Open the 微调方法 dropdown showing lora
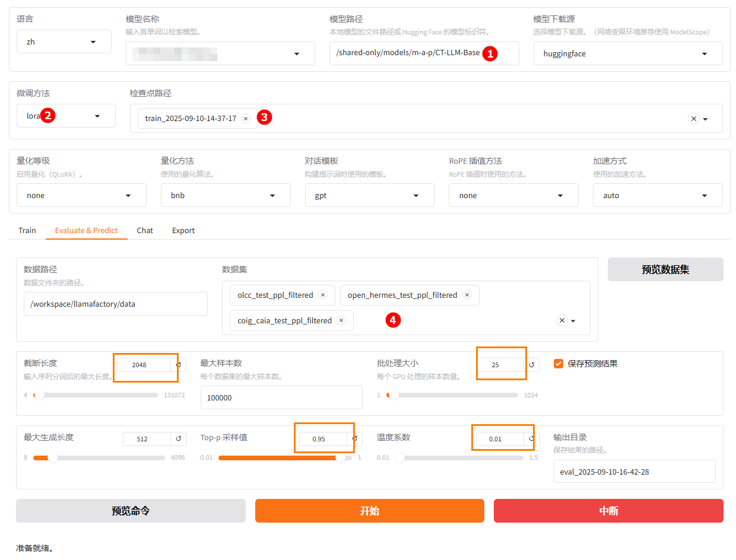The image size is (736, 560). (x=66, y=116)
